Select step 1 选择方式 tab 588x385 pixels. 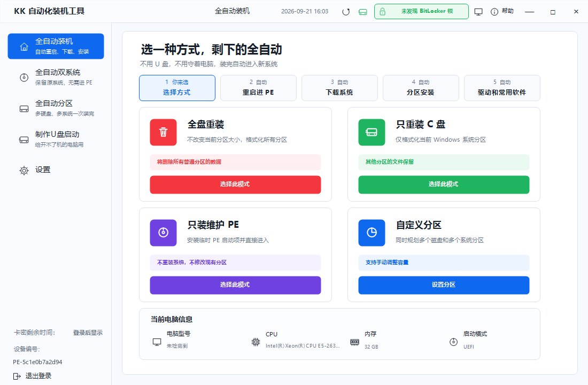pyautogui.click(x=177, y=88)
